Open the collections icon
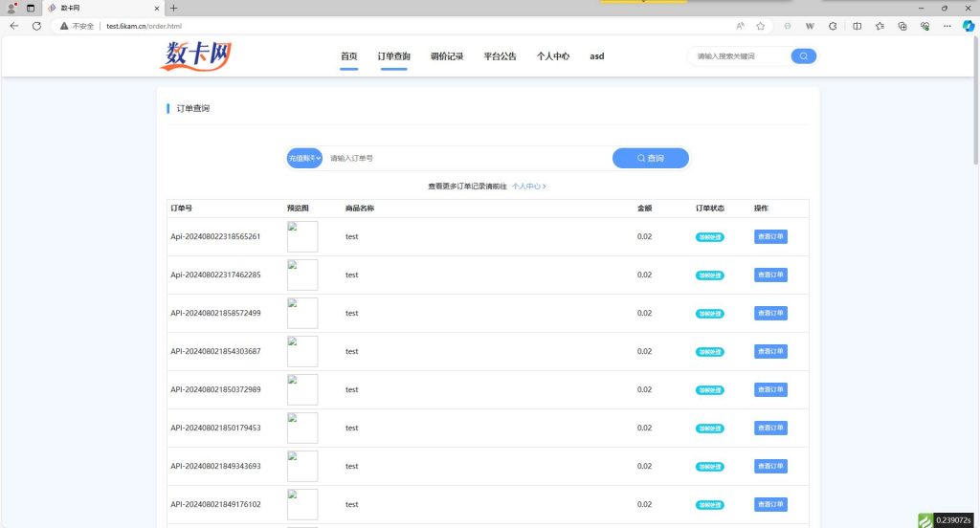The width and height of the screenshot is (980, 528). tap(902, 26)
